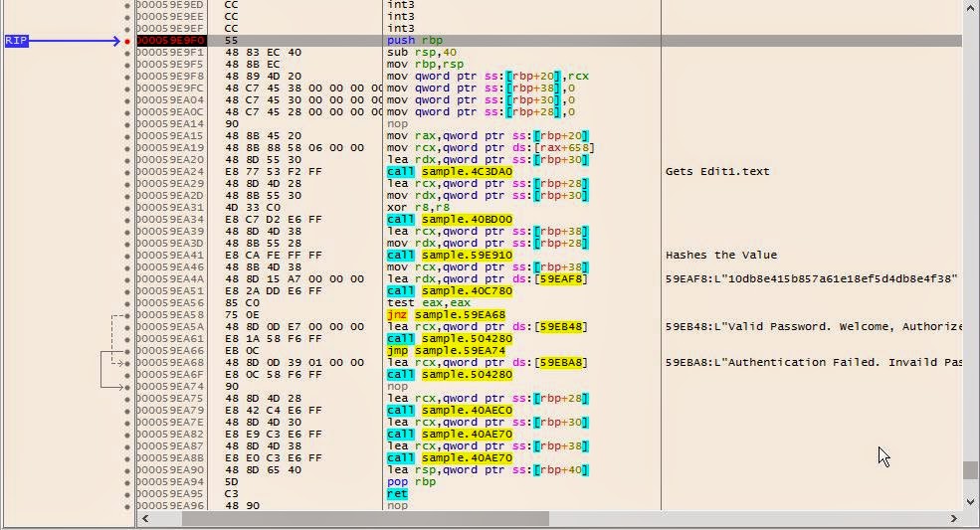Set breakpoint dot beside jnz at 0059EA58
980x530 pixels.
[127, 315]
